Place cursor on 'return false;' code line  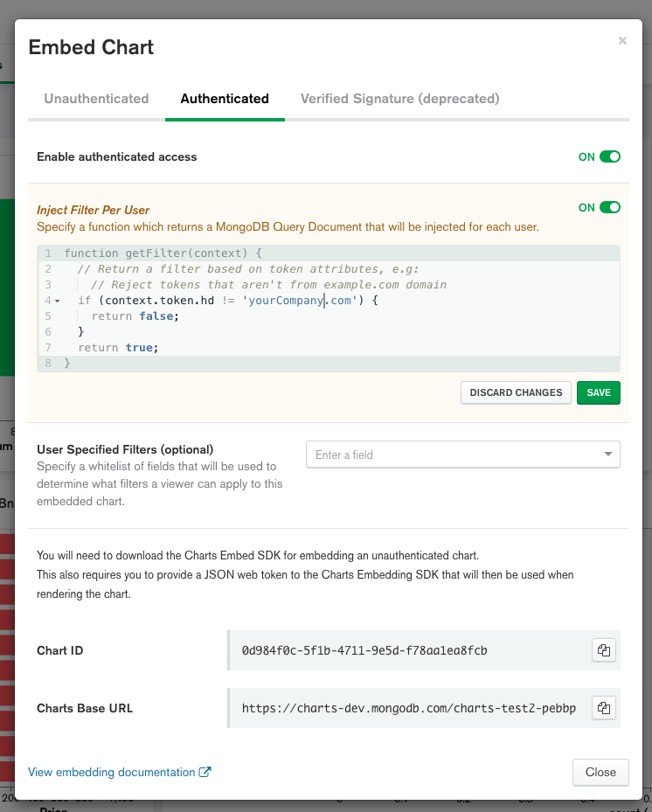pos(135,316)
